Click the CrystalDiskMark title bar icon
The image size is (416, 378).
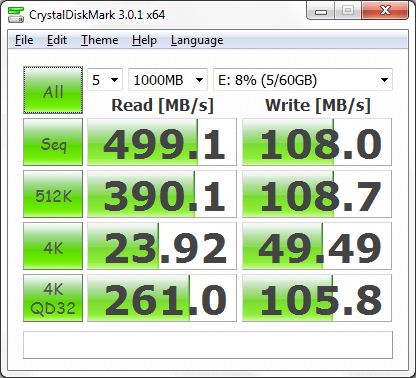(x=16, y=15)
